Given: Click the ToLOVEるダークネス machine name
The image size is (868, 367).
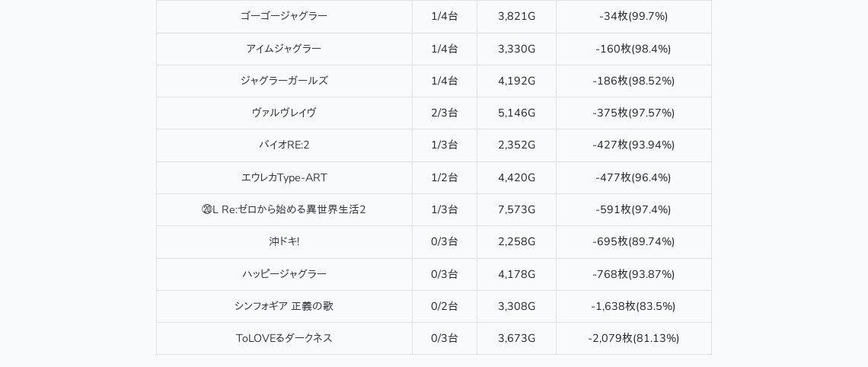Looking at the screenshot, I should tap(284, 338).
